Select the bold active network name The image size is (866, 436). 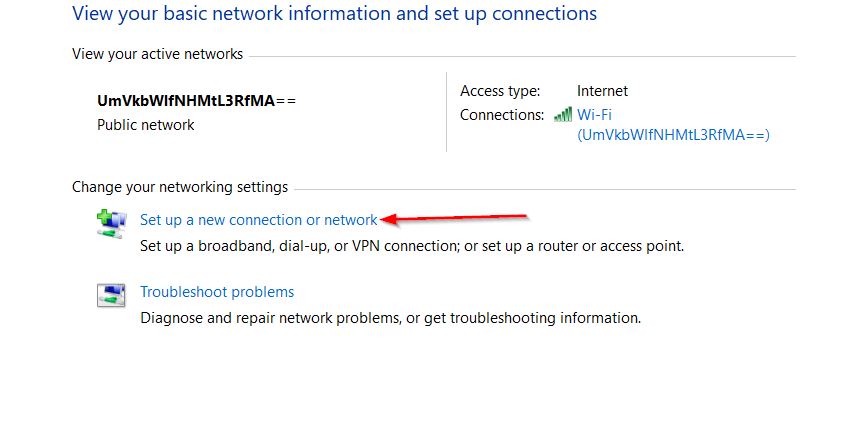[197, 101]
